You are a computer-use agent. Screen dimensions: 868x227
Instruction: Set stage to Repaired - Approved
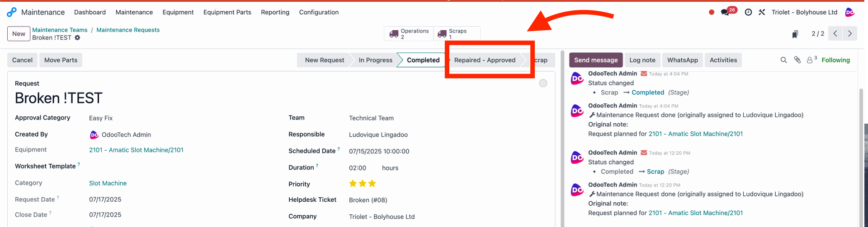[485, 60]
